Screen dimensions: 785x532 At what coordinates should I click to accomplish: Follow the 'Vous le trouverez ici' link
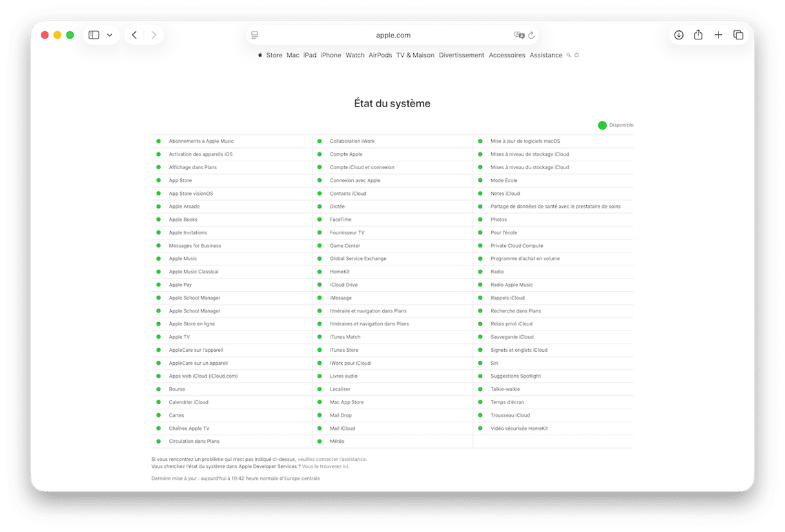(x=325, y=466)
